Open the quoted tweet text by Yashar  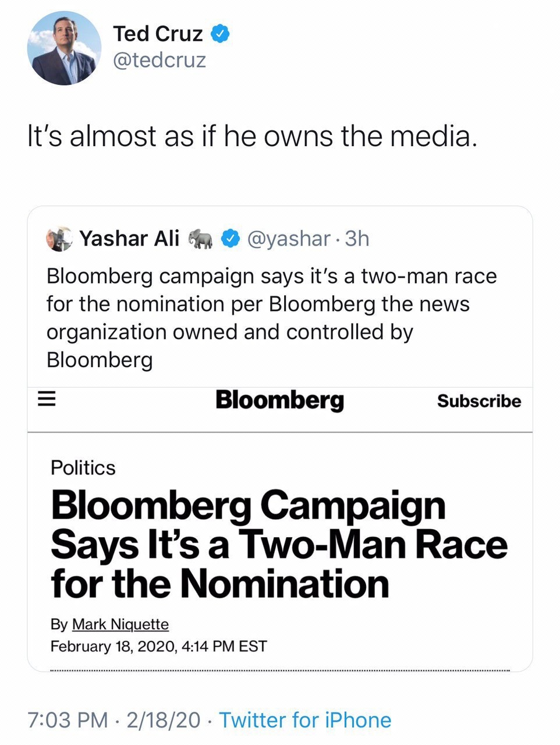point(271,317)
